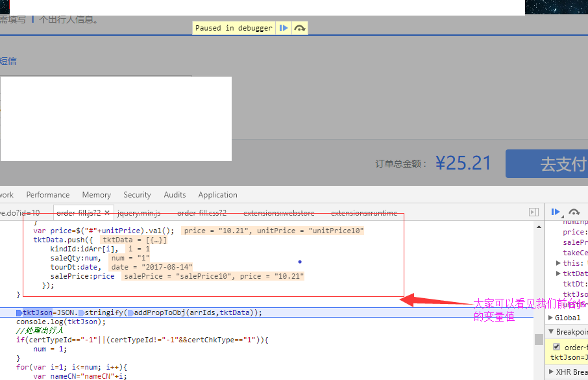Switch to the Audits tab
The width and height of the screenshot is (588, 380).
(x=175, y=194)
